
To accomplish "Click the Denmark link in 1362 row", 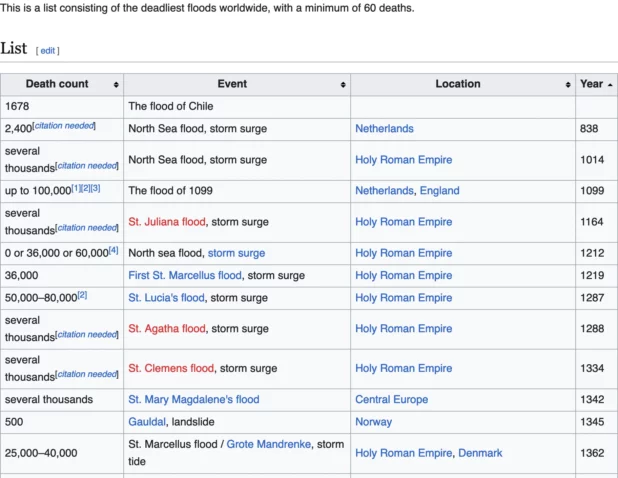I will click(480, 453).
